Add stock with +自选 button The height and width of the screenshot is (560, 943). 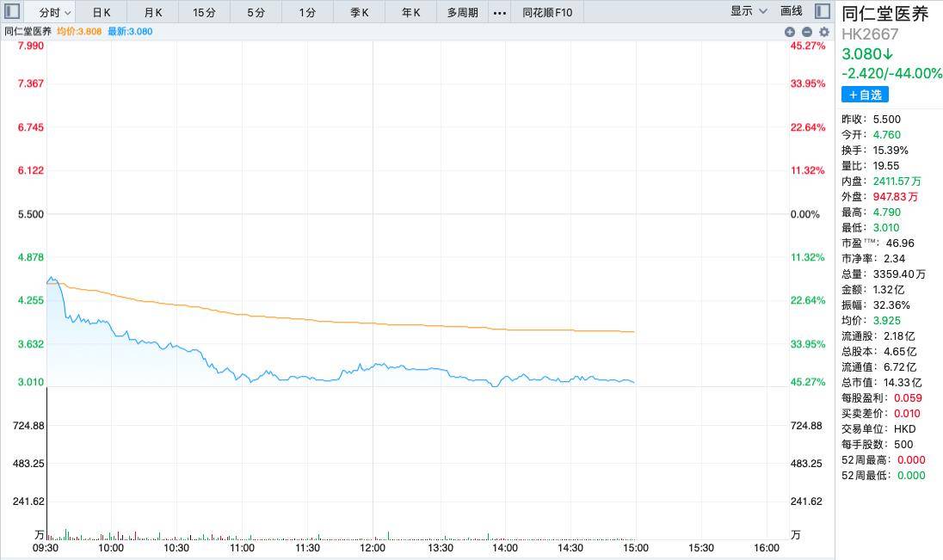[864, 95]
